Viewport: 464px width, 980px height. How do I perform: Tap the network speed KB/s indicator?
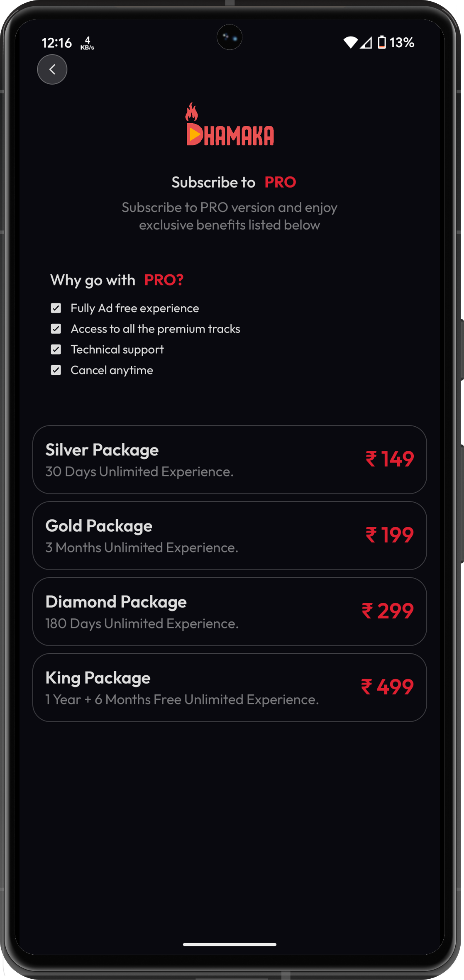[x=87, y=43]
